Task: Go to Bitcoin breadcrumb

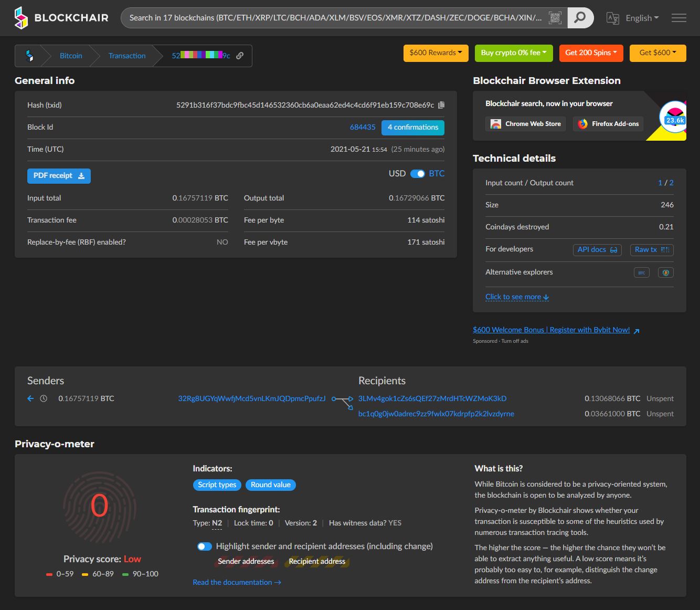Action: point(71,56)
